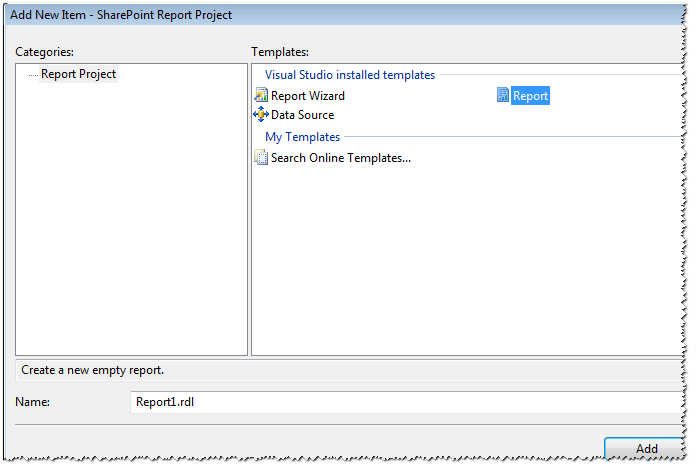Click the Name: field label
Screen dimensions: 696x470
pyautogui.click(x=33, y=402)
